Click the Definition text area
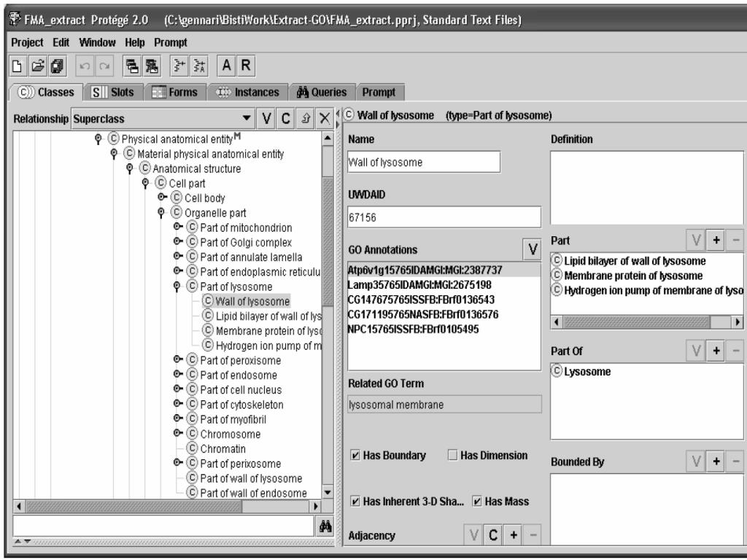The height and width of the screenshot is (560, 747). point(647,187)
